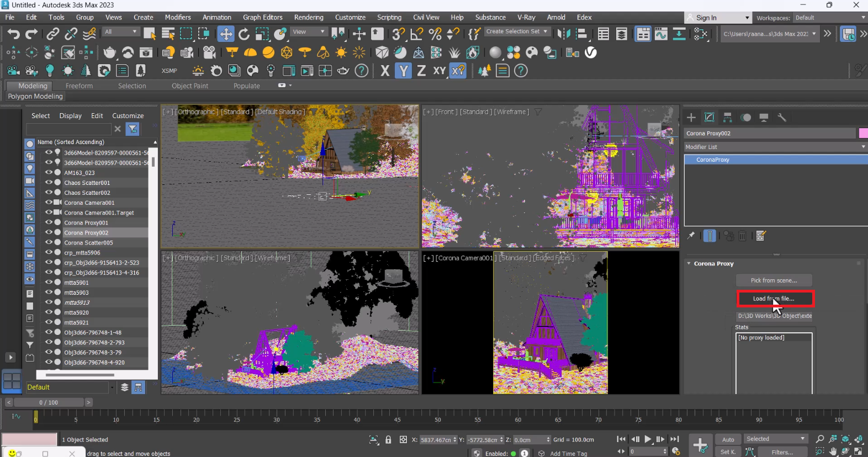Image resolution: width=868 pixels, height=457 pixels.
Task: Click the Pick from scene button
Action: pos(774,280)
